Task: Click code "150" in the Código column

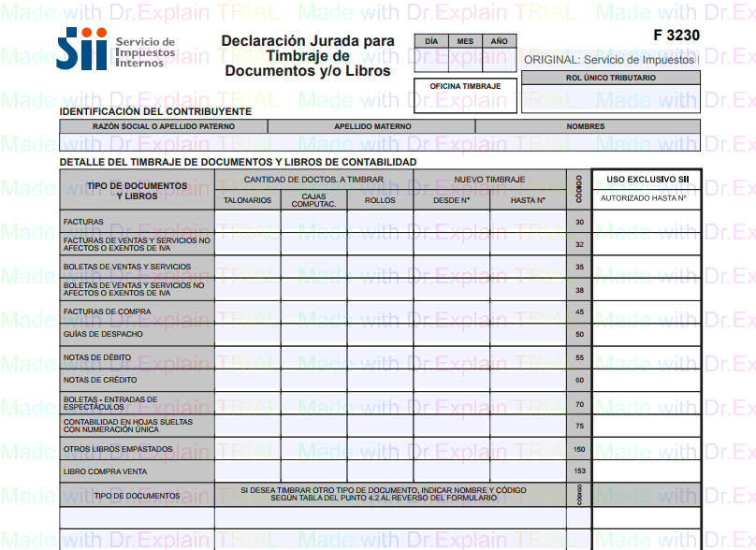Action: (x=579, y=449)
